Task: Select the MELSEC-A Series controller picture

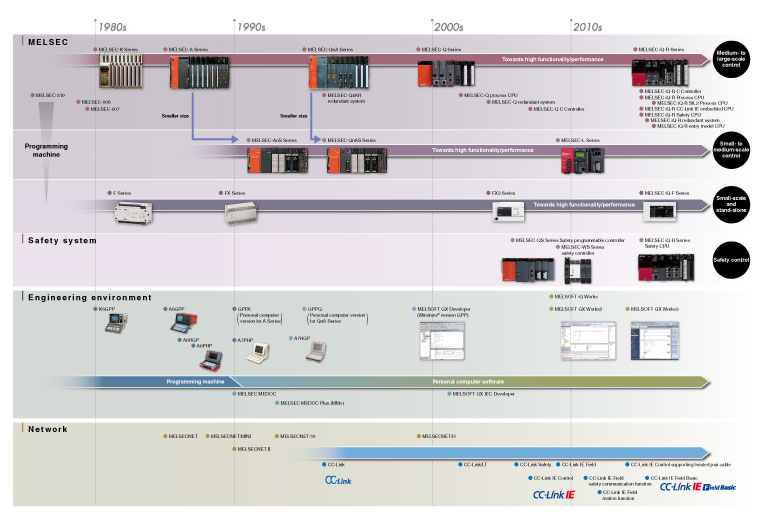Action: point(195,73)
